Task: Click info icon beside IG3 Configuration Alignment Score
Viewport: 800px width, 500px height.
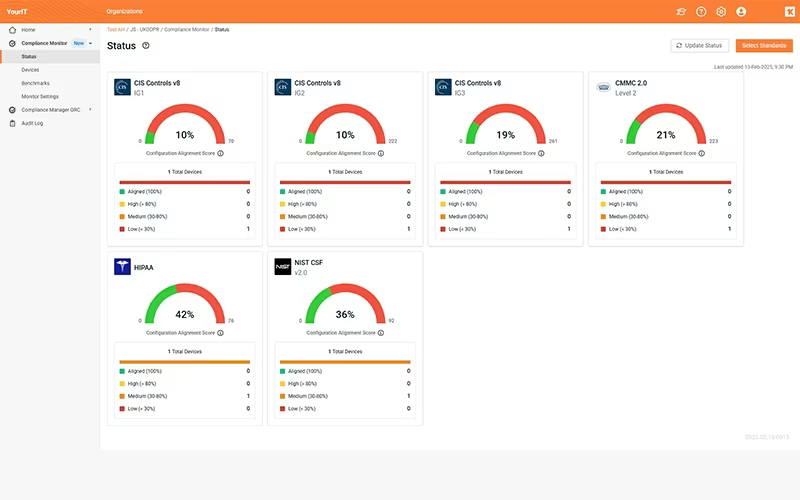Action: click(x=541, y=153)
